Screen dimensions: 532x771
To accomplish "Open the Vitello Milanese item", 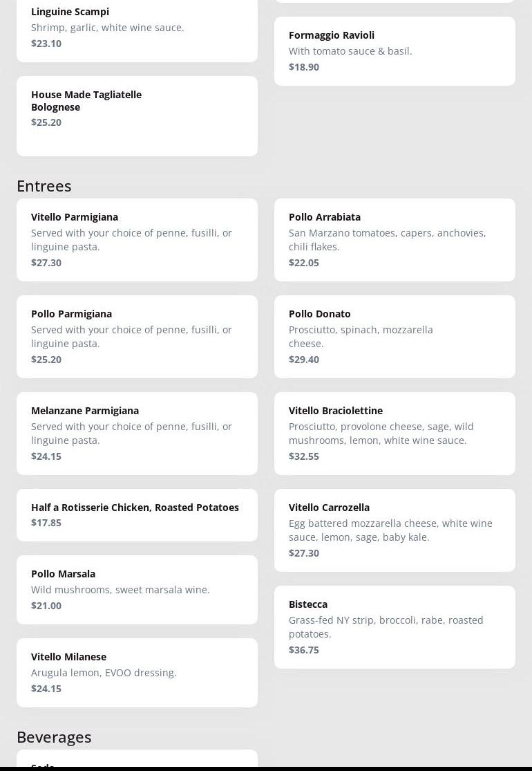I will (137, 673).
